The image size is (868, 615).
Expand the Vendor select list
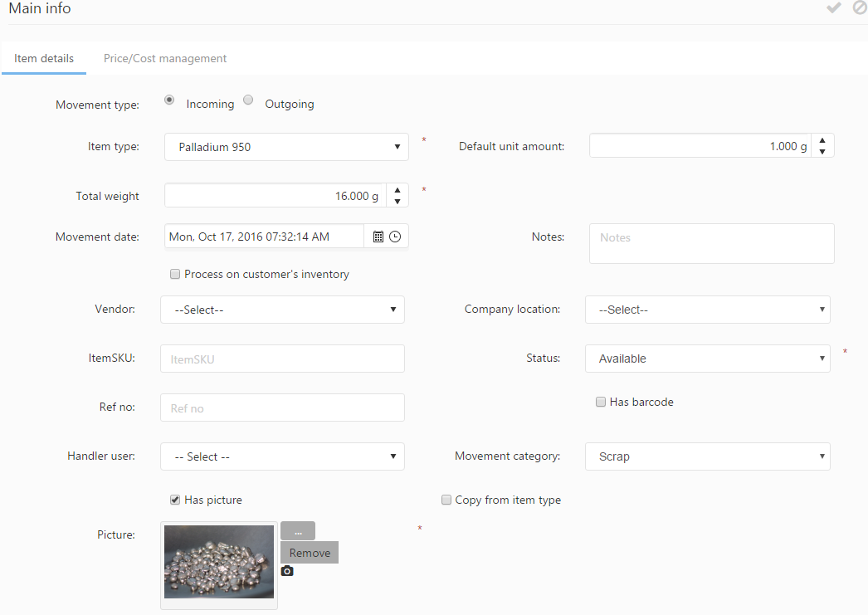coord(282,310)
